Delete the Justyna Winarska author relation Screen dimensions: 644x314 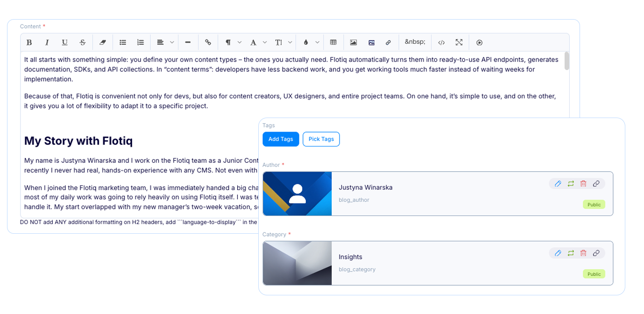coord(583,184)
